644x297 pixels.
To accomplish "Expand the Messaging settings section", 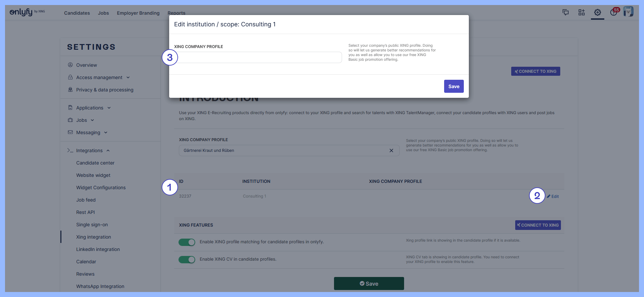I will click(88, 132).
